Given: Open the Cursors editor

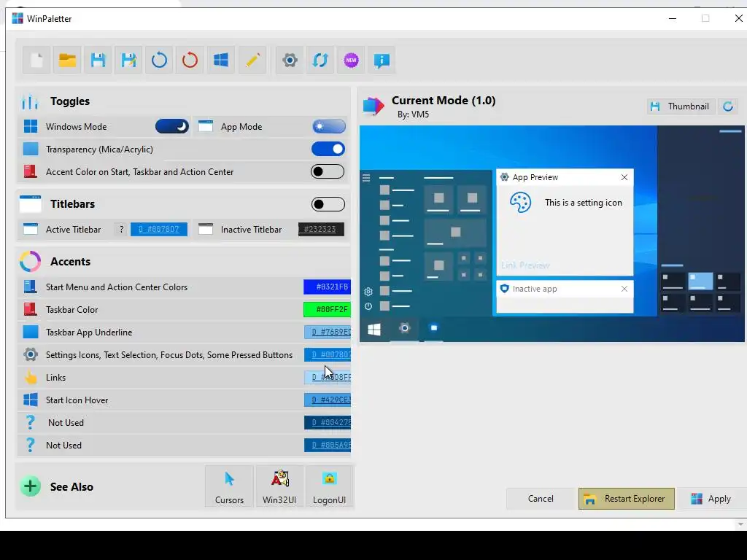Looking at the screenshot, I should [229, 486].
